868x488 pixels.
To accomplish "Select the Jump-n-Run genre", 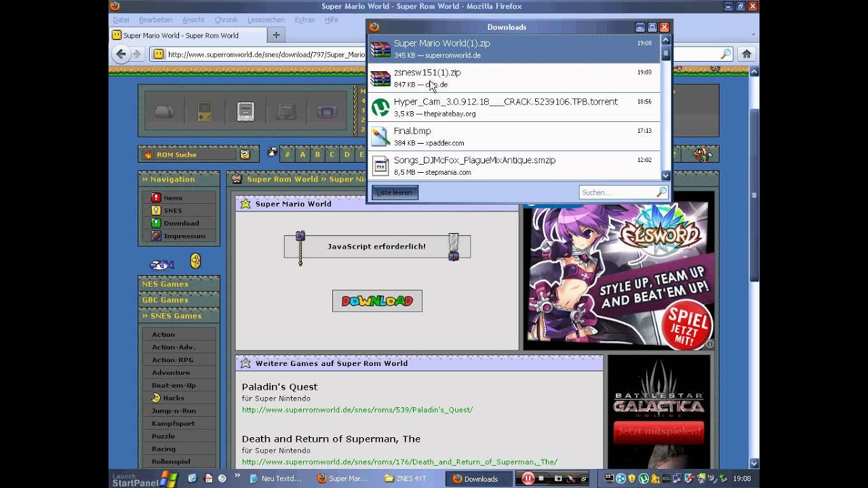I will pyautogui.click(x=174, y=411).
